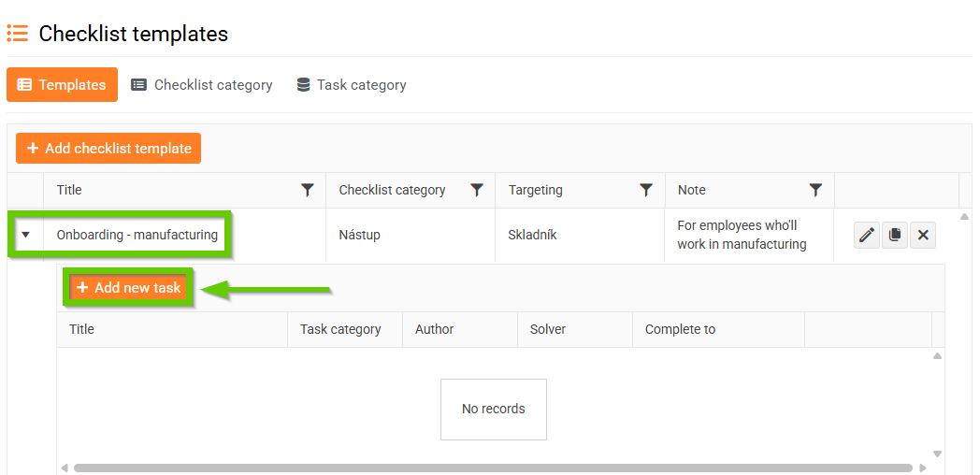Open the Targeting column filter icon
The height and width of the screenshot is (475, 980).
coord(646,190)
